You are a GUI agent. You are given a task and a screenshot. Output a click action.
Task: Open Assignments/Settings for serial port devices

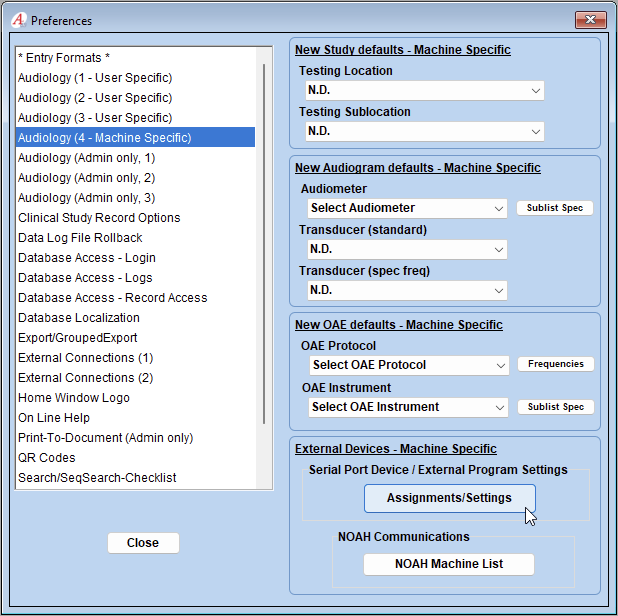[449, 498]
